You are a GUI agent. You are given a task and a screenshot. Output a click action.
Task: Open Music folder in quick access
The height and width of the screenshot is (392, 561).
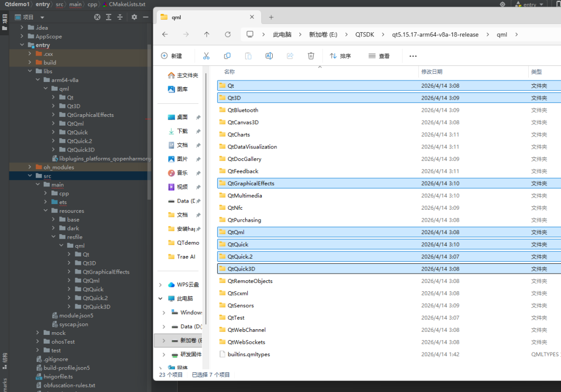coord(178,173)
